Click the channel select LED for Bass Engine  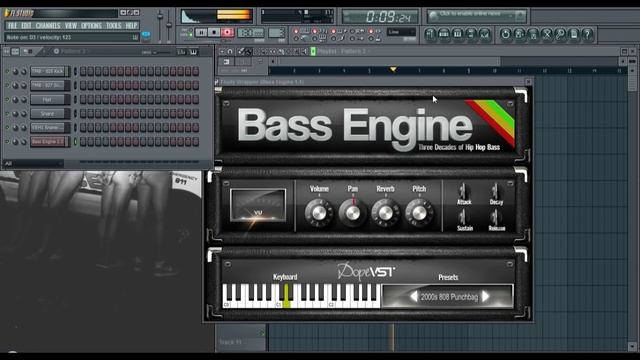[75, 142]
